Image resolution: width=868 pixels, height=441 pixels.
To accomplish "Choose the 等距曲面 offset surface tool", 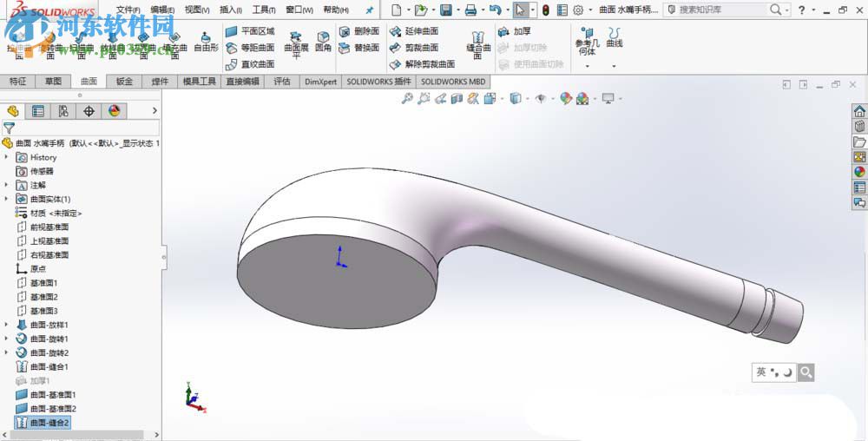I will click(x=250, y=48).
